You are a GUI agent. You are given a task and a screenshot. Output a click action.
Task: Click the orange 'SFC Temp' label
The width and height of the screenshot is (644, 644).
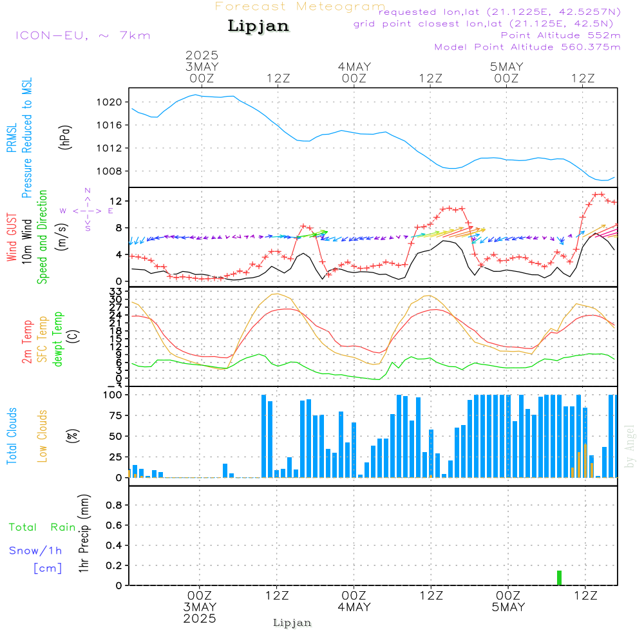[x=42, y=339]
